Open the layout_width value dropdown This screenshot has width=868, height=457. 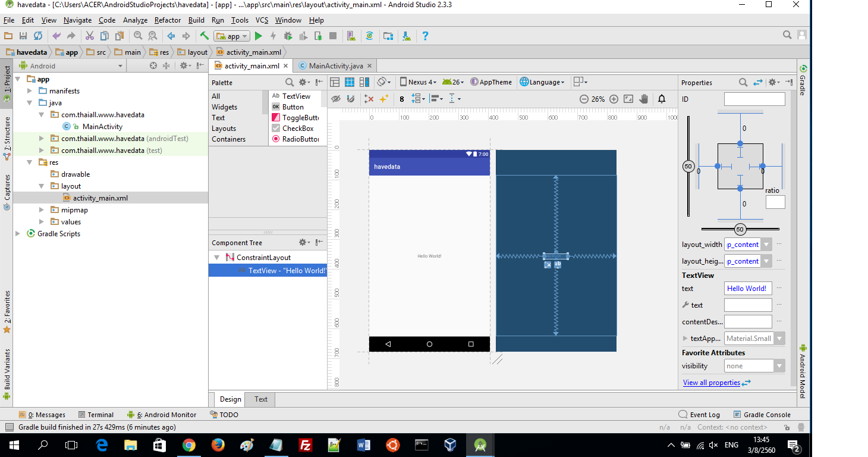pos(767,245)
